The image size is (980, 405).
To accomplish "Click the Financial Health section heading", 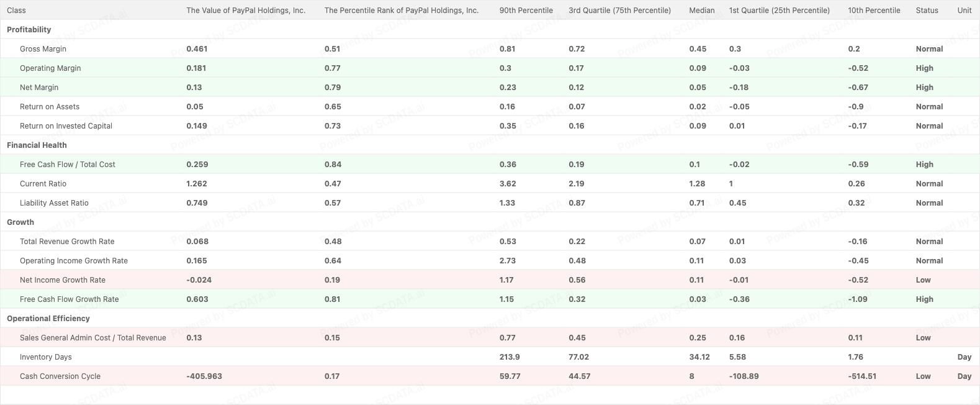I will (x=37, y=145).
